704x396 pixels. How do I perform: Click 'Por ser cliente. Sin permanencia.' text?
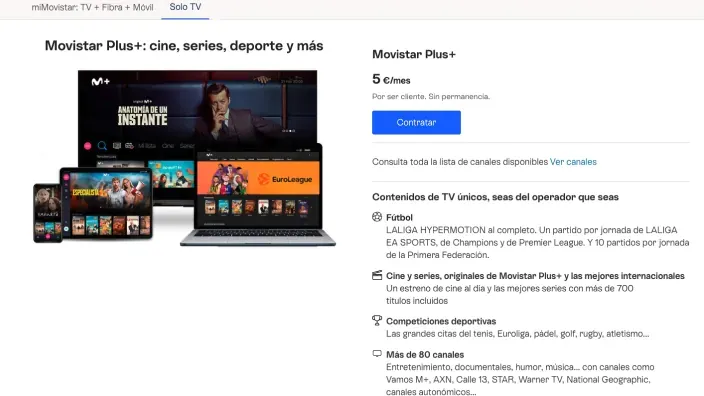(x=431, y=96)
